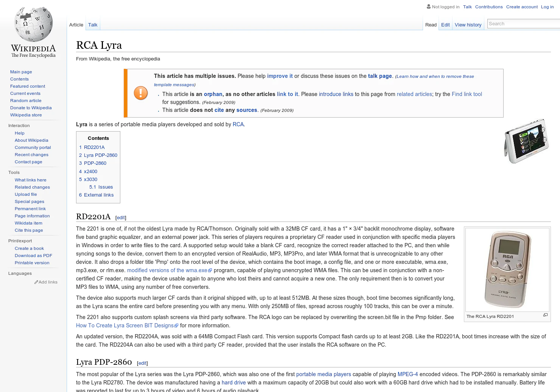Open the 'Find link tool' link
The width and height of the screenshot is (560, 392).
[x=467, y=94]
